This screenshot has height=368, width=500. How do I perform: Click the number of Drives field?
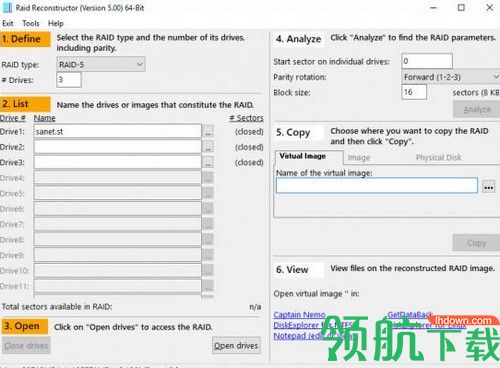69,80
